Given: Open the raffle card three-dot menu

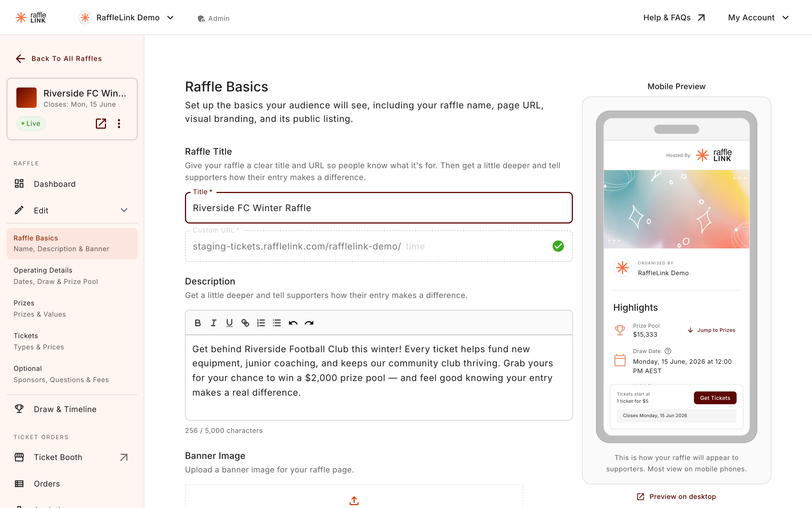Looking at the screenshot, I should 119,123.
